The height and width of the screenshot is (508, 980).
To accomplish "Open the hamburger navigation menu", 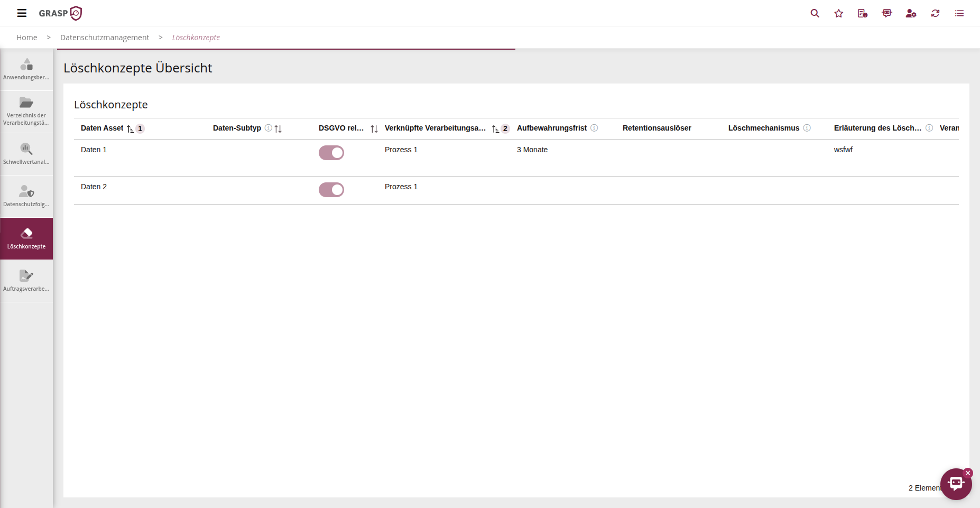I will pos(22,13).
